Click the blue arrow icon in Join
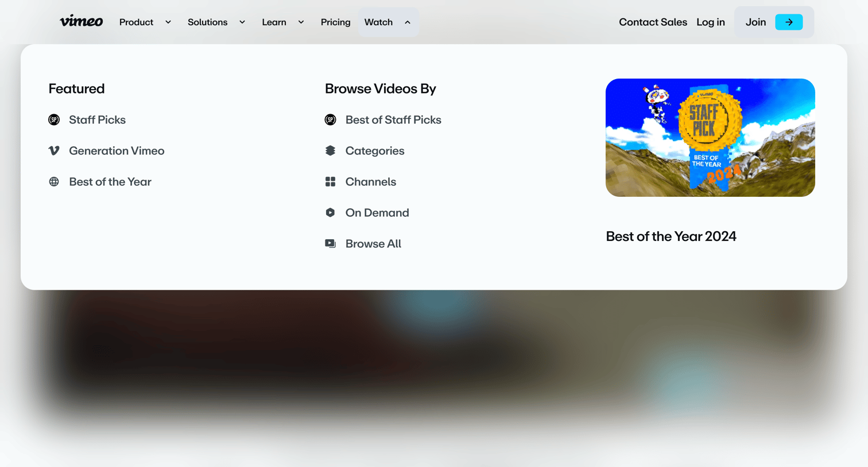This screenshot has height=467, width=868. pos(789,22)
